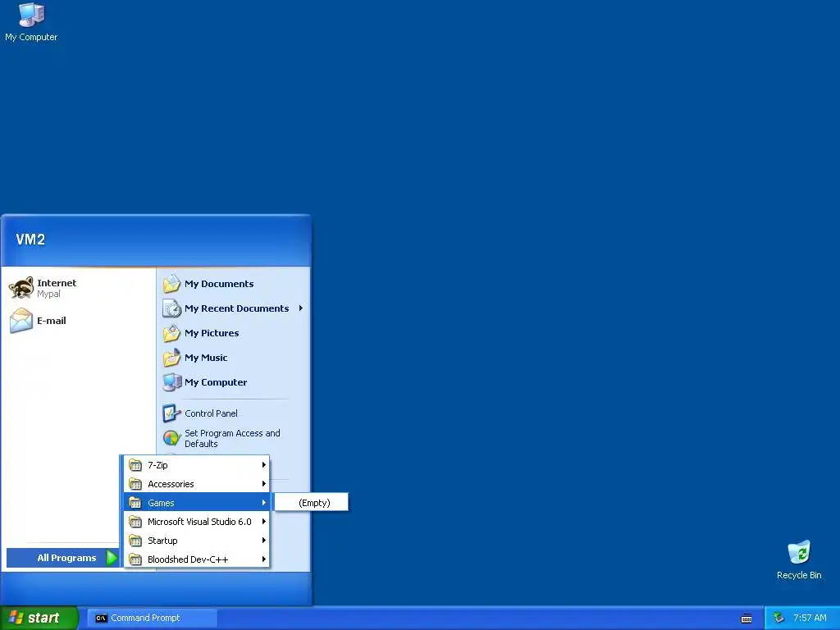Click the (Empty) submenu item

click(x=311, y=503)
